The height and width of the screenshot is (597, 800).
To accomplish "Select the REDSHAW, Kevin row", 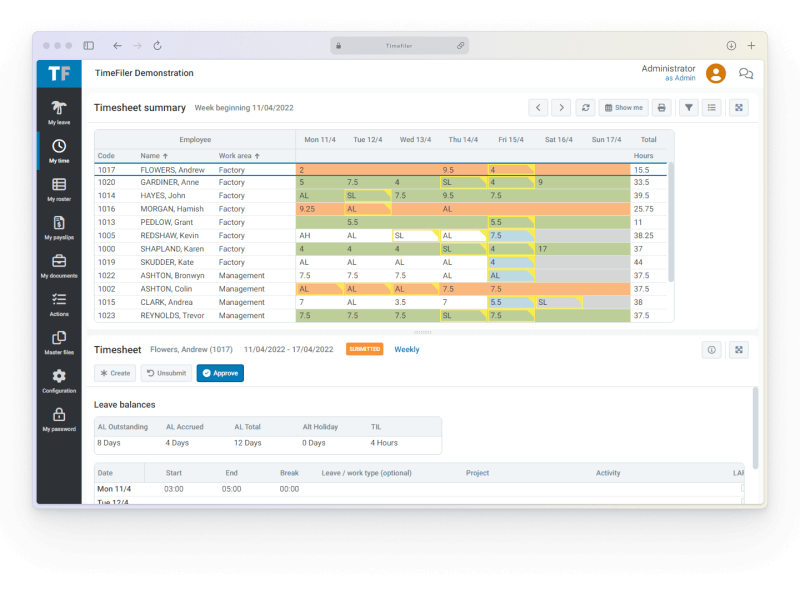I will coord(381,235).
